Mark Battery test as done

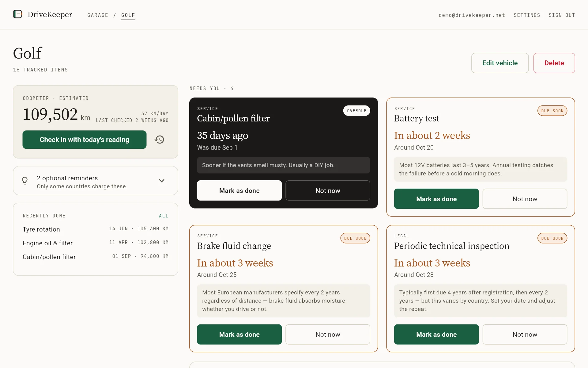pos(436,199)
